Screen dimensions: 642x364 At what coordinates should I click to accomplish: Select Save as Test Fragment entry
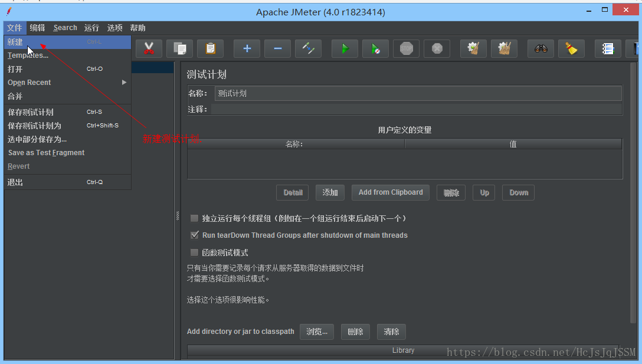tap(67, 153)
